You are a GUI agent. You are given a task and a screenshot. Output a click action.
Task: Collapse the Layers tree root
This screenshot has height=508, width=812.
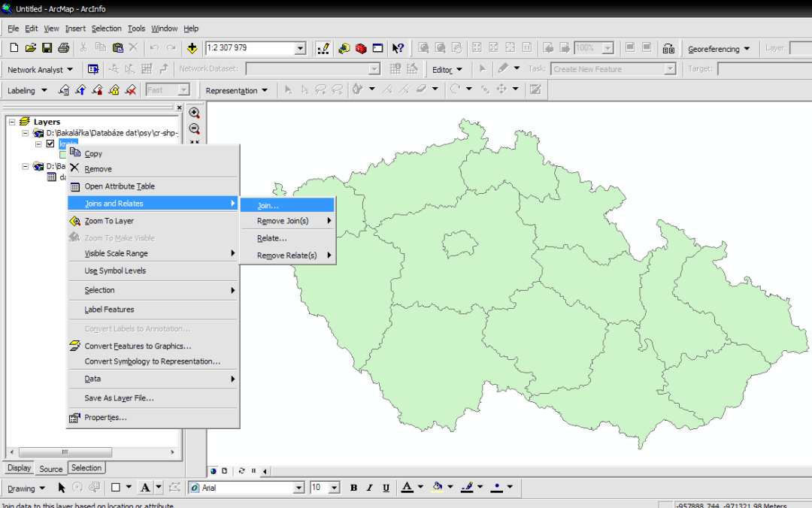pyautogui.click(x=12, y=122)
